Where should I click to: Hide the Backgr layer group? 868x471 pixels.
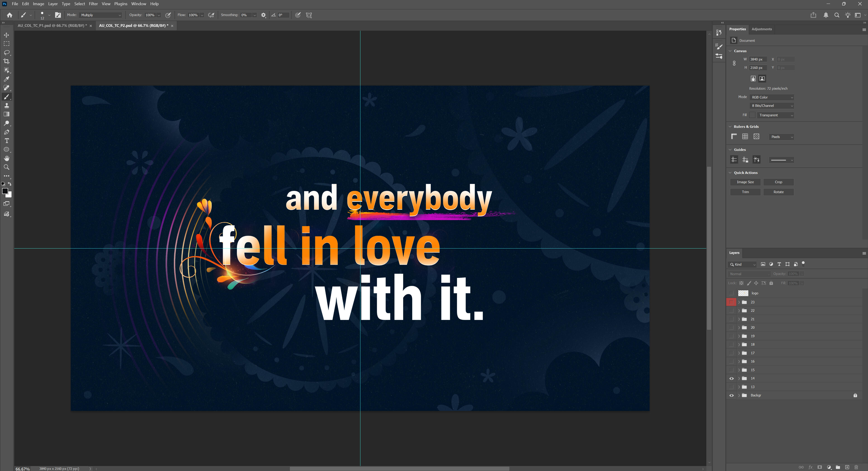pos(731,395)
